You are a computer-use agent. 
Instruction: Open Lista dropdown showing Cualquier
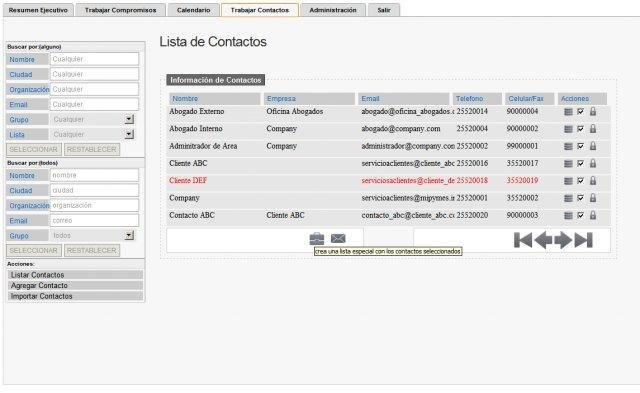click(129, 134)
